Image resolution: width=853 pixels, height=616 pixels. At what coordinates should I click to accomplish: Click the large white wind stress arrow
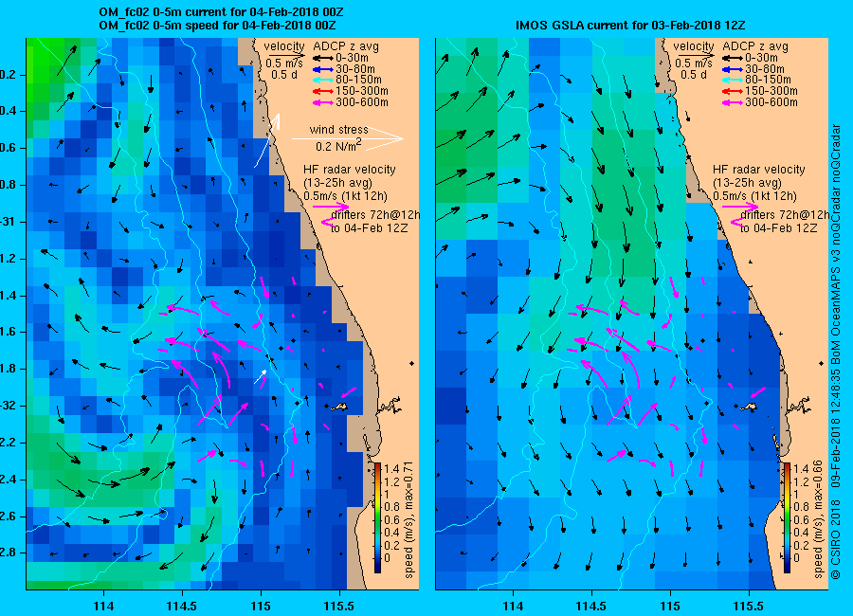pos(348,138)
